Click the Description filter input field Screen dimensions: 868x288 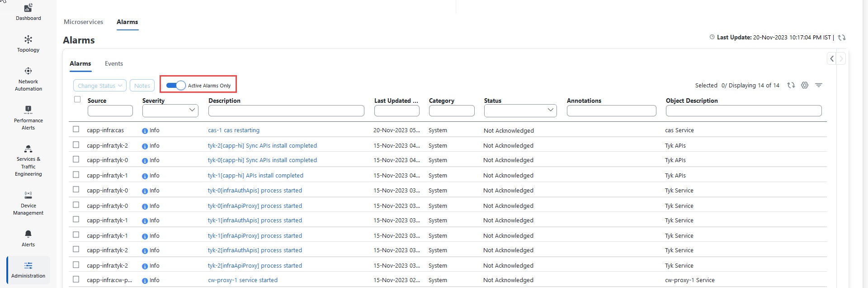coord(286,110)
